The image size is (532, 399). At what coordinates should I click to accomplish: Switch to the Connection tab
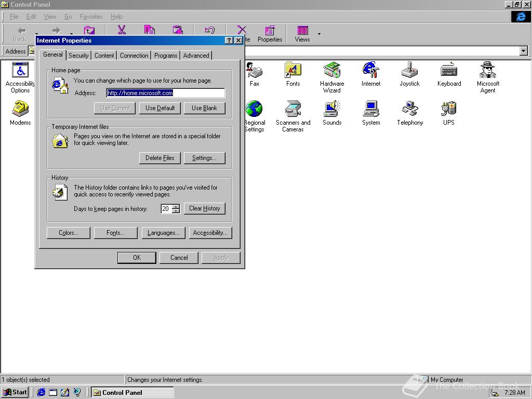click(x=134, y=56)
